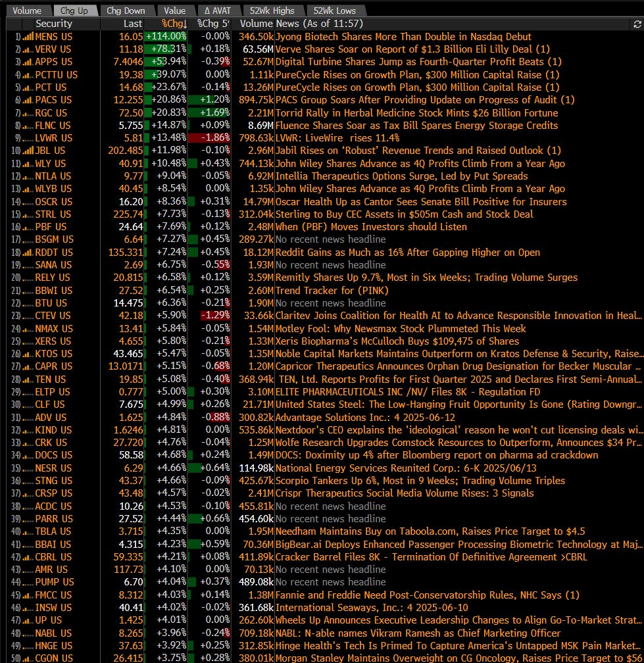Select the HNGE US security
644x663 pixels.
[54, 646]
